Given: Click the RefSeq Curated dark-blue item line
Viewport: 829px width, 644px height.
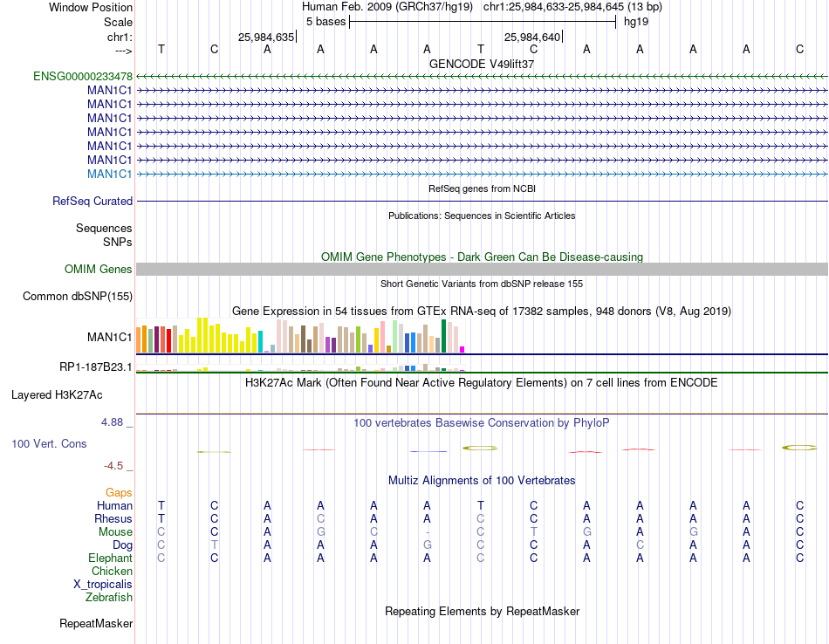Looking at the screenshot, I should click(x=482, y=202).
